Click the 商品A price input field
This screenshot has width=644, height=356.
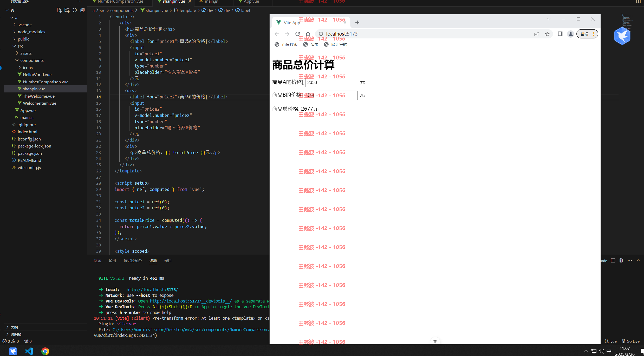(x=331, y=82)
